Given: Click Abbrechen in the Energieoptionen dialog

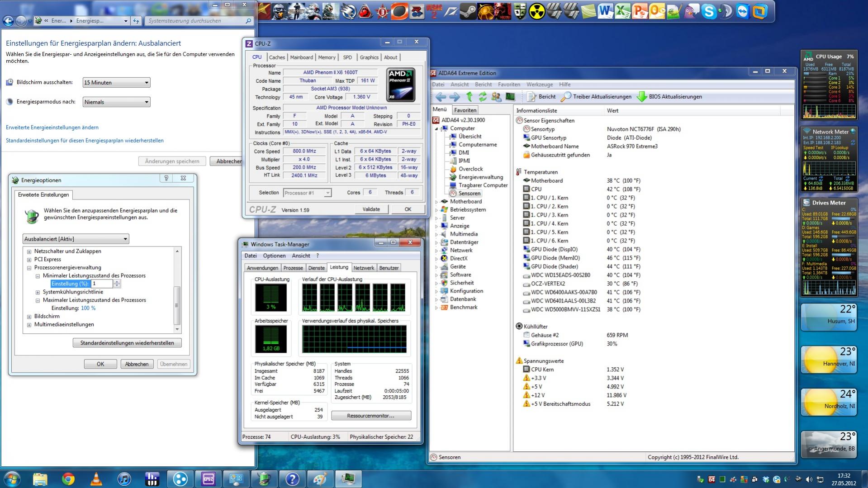Looking at the screenshot, I should tap(137, 364).
